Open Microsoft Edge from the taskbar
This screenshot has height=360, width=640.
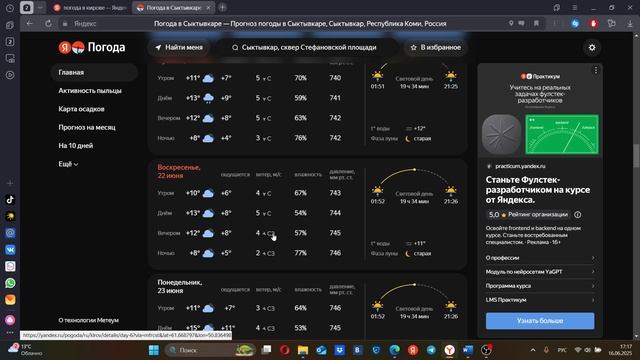click(x=394, y=350)
